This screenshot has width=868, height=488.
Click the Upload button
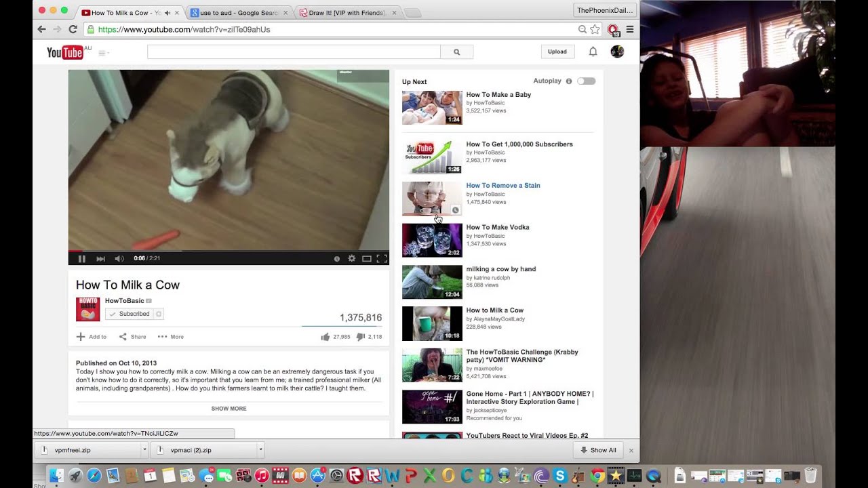point(557,52)
